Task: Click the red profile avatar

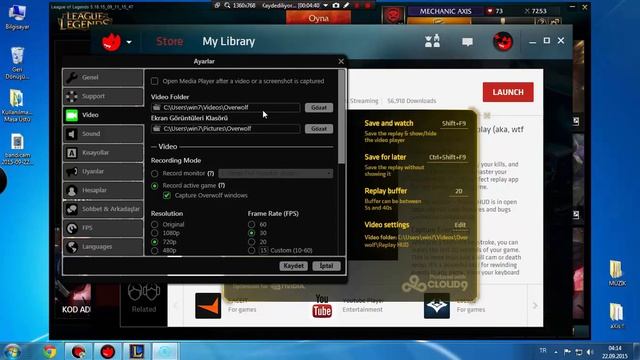Action: point(502,41)
